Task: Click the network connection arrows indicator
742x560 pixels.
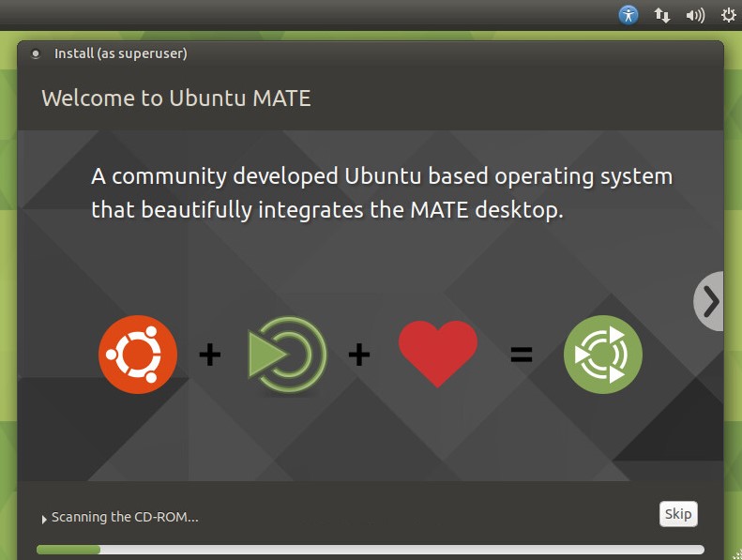Action: [x=662, y=15]
